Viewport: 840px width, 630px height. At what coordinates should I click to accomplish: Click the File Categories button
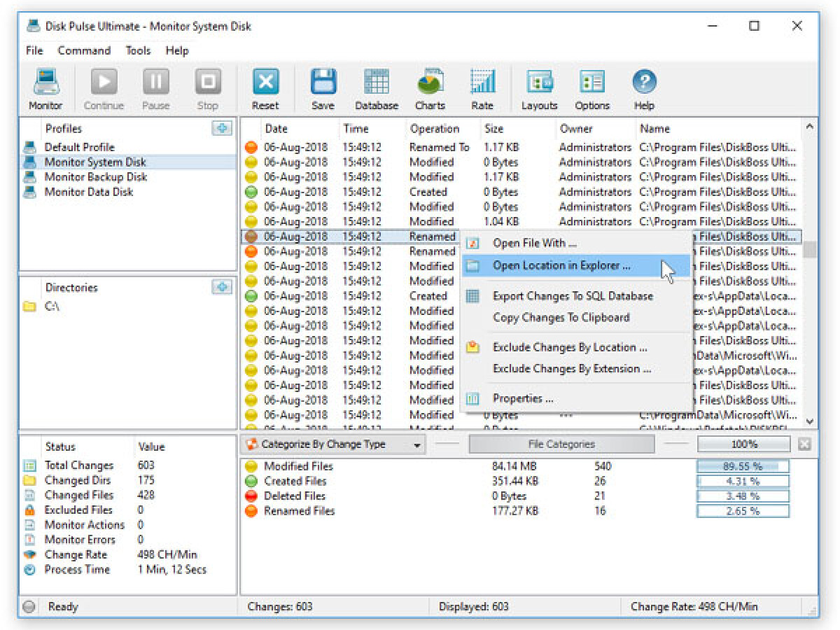click(x=560, y=444)
